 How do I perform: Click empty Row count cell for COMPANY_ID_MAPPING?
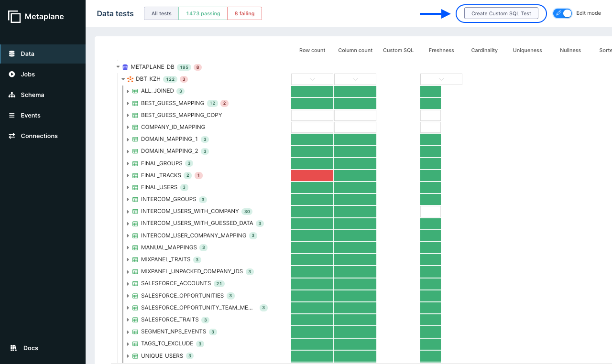pos(312,127)
